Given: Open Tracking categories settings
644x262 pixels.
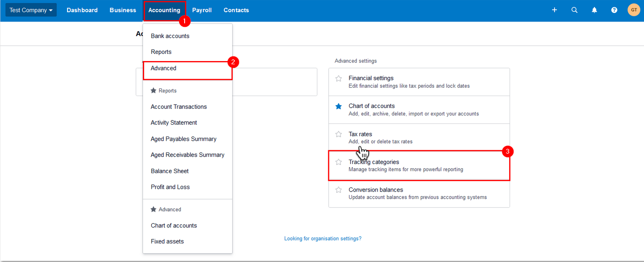Looking at the screenshot, I should coord(374,162).
